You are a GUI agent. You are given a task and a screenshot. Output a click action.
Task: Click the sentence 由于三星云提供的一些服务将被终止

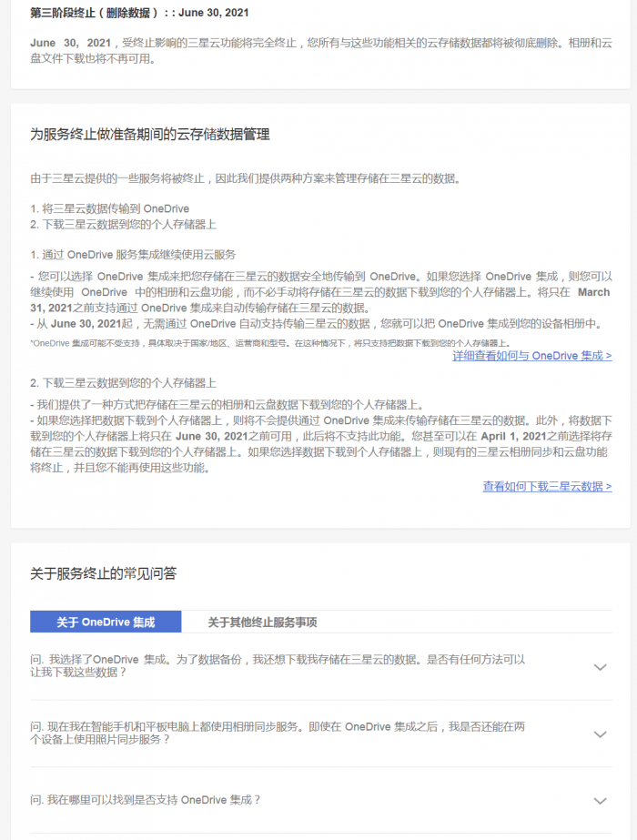(x=246, y=178)
